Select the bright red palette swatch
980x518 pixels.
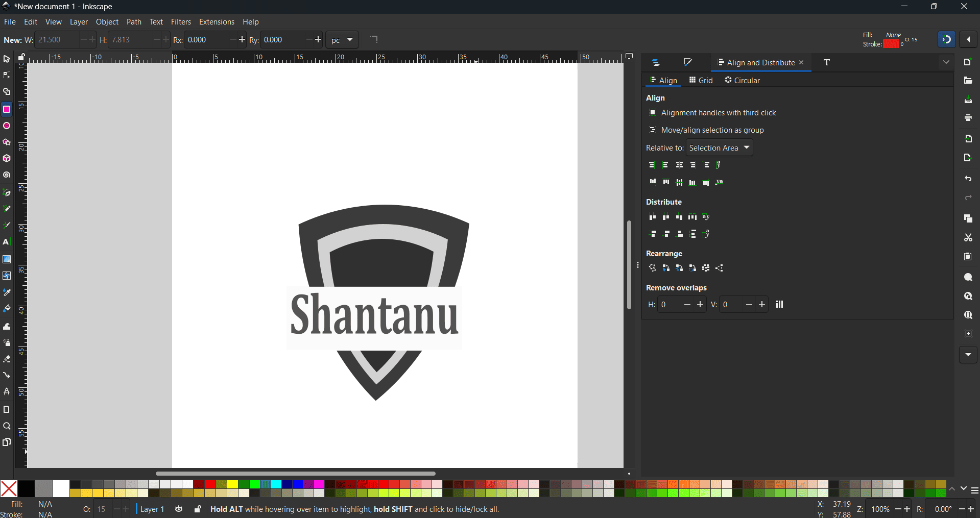[x=210, y=484]
